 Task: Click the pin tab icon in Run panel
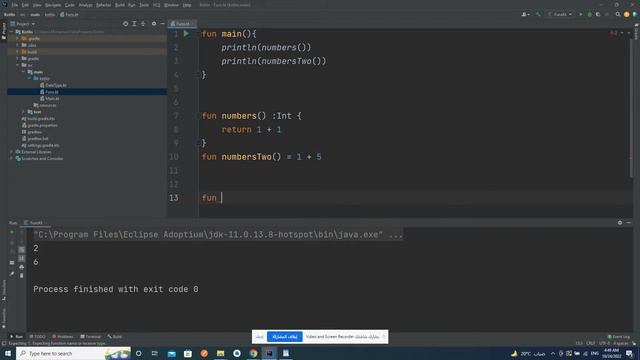point(12,274)
